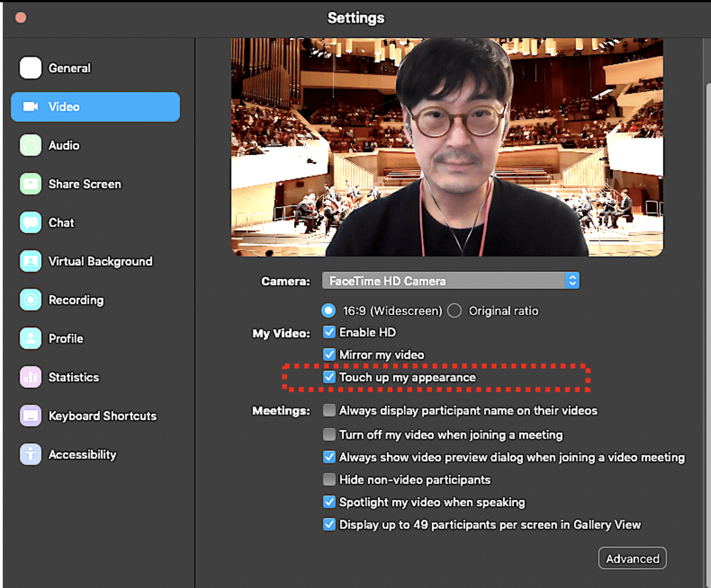Open Share Screen settings
This screenshot has width=711, height=588.
tap(95, 184)
